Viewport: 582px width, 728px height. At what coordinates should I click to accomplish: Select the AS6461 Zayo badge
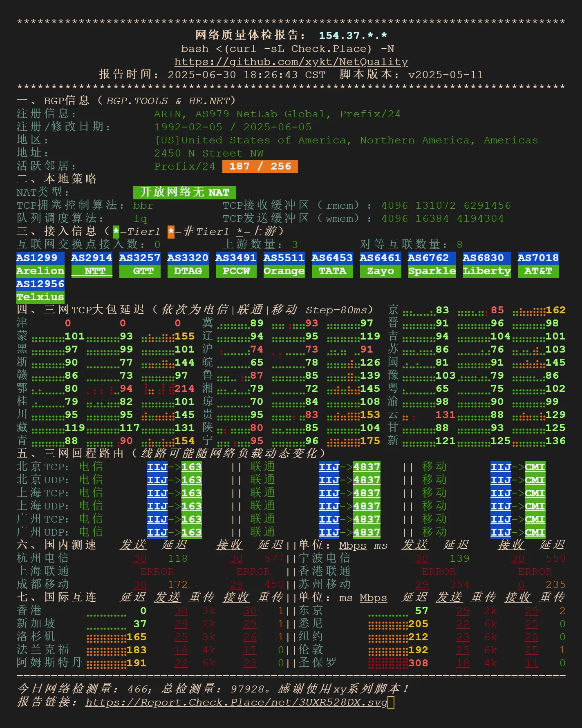pos(380,264)
